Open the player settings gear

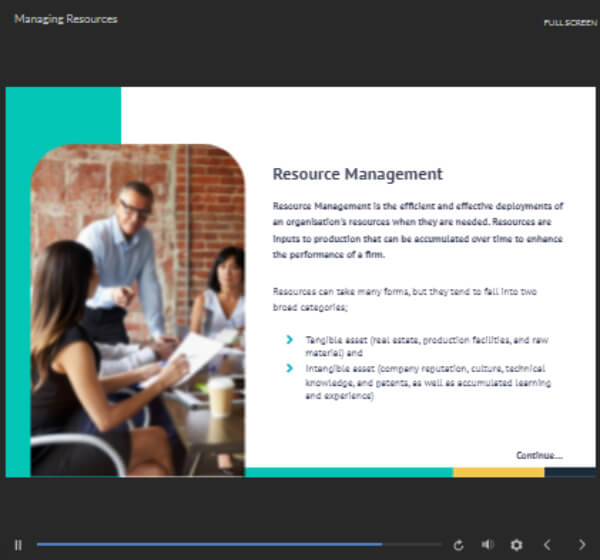(516, 544)
